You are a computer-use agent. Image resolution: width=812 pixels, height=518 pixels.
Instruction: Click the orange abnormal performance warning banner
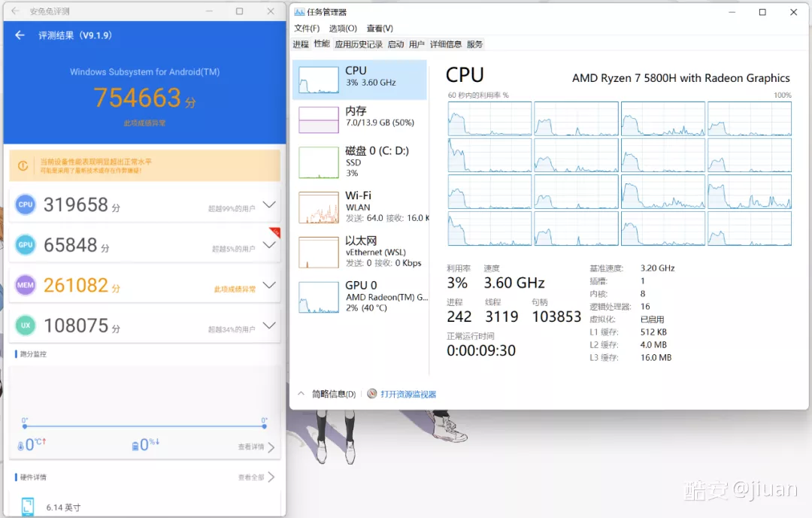pyautogui.click(x=145, y=165)
